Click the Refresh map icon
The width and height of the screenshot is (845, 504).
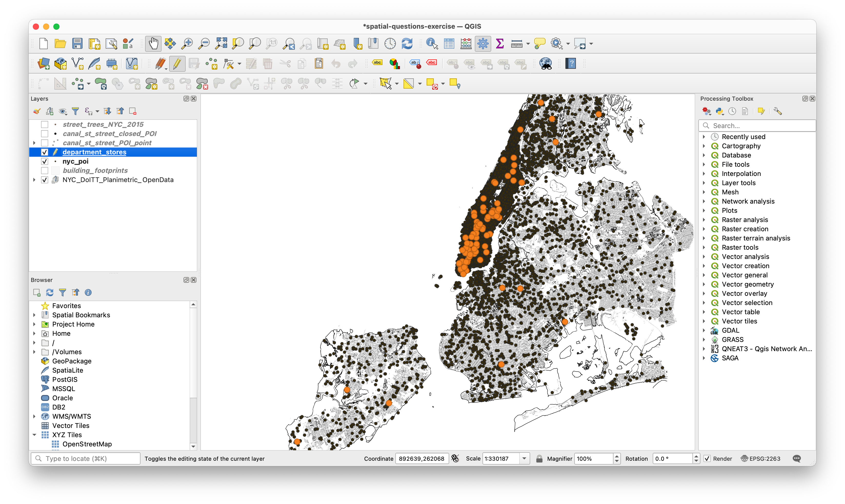click(x=407, y=44)
